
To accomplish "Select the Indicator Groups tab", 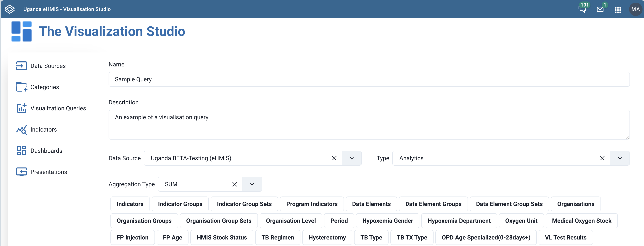I will (x=180, y=204).
